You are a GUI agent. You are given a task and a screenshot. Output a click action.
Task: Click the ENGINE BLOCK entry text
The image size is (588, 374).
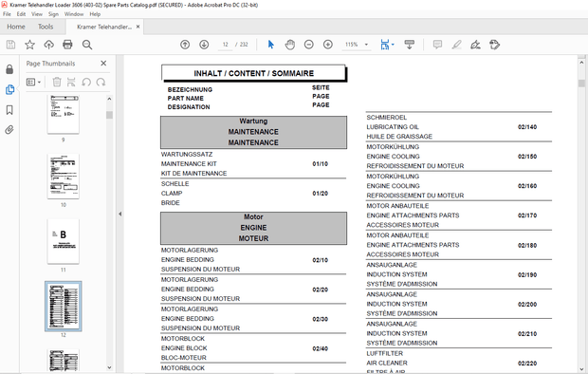click(184, 348)
